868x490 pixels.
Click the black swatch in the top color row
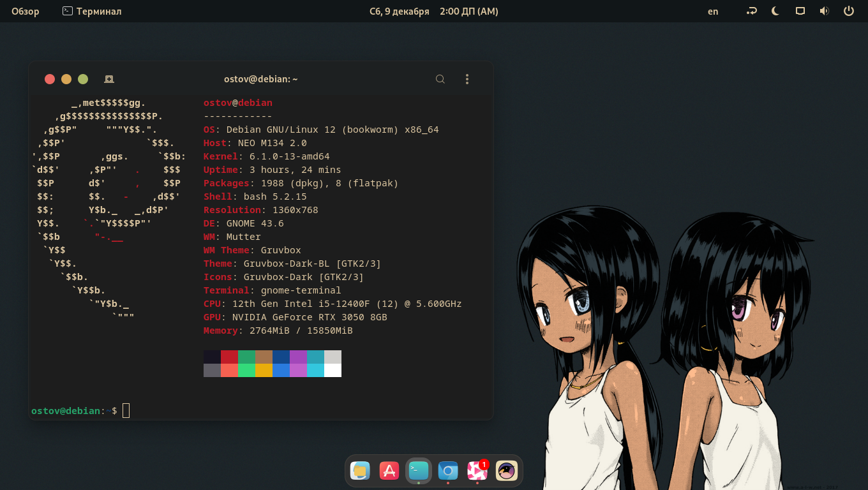(x=212, y=357)
